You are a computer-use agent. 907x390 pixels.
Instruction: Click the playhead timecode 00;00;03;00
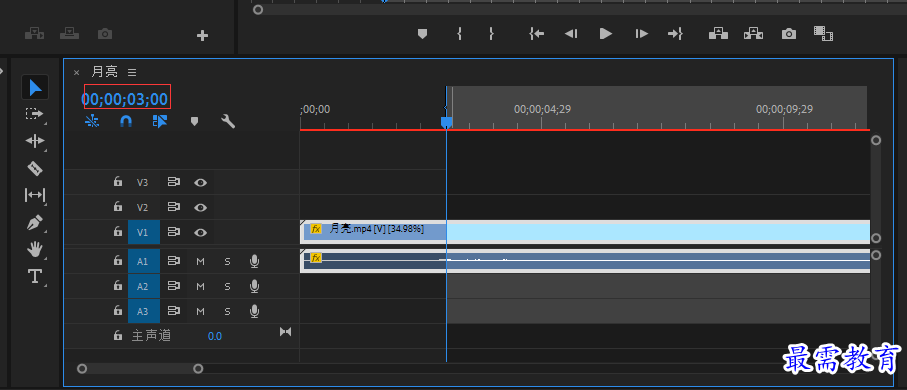click(x=124, y=100)
